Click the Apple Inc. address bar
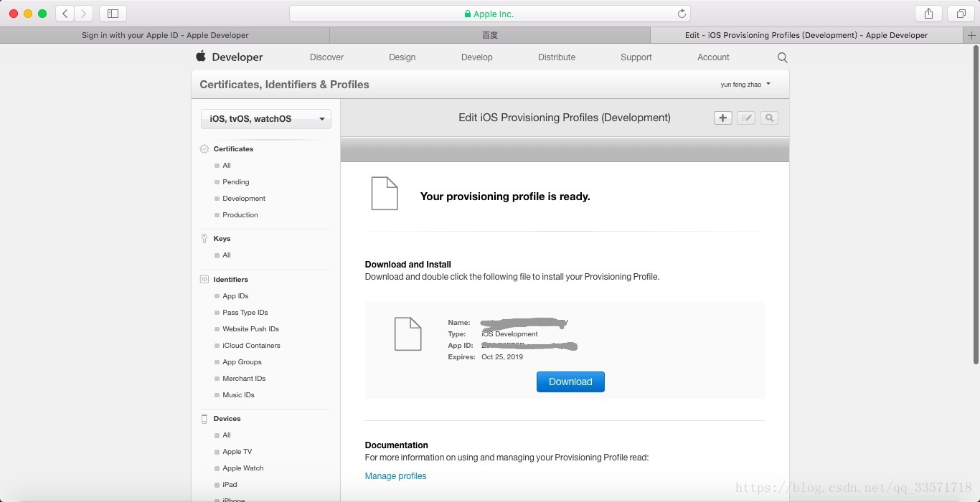Screen dimensions: 980x502 [490, 14]
